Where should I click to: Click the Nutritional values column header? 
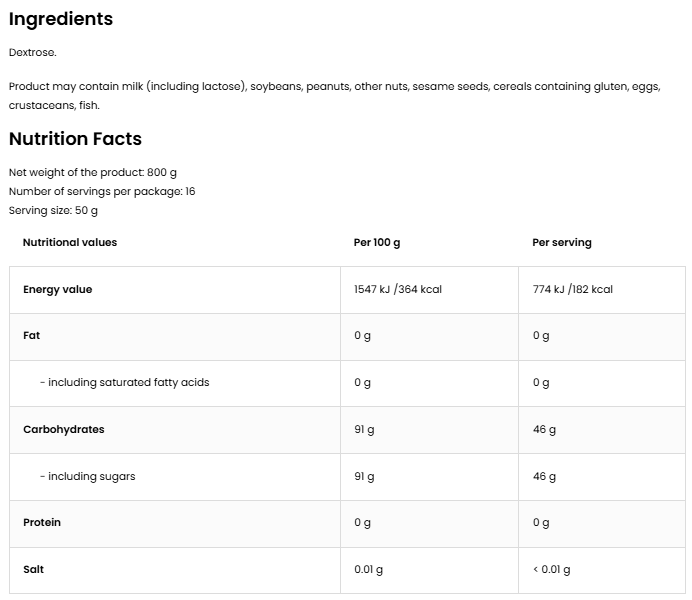pos(70,242)
